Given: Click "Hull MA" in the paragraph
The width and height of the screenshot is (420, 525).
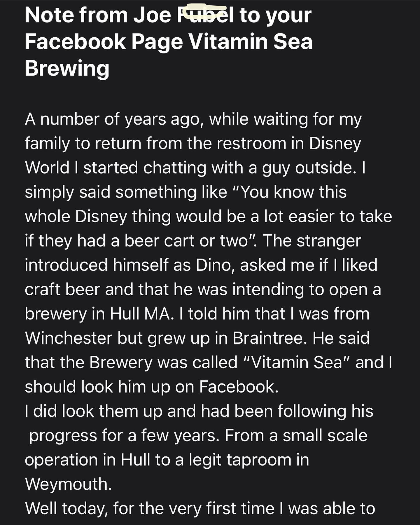Looking at the screenshot, I should point(140,314).
